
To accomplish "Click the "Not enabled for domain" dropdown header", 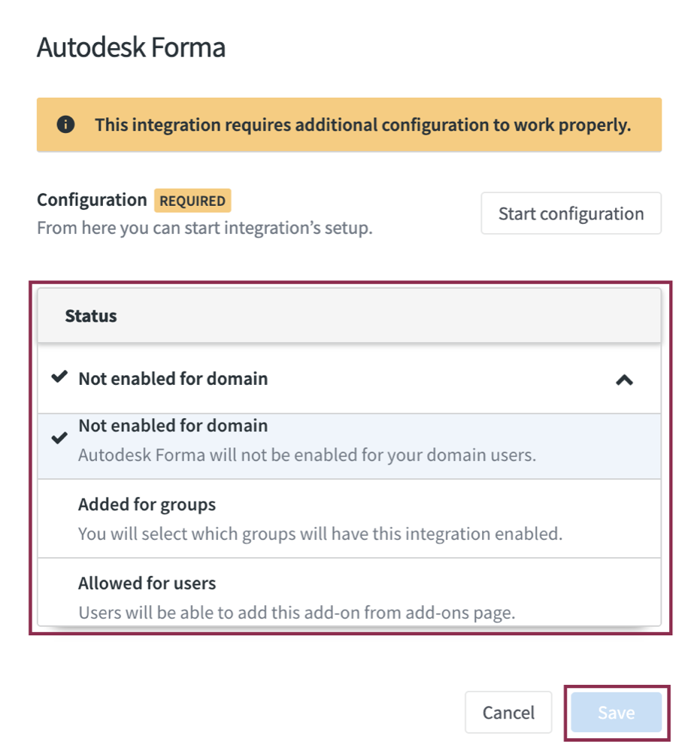I will (x=173, y=378).
